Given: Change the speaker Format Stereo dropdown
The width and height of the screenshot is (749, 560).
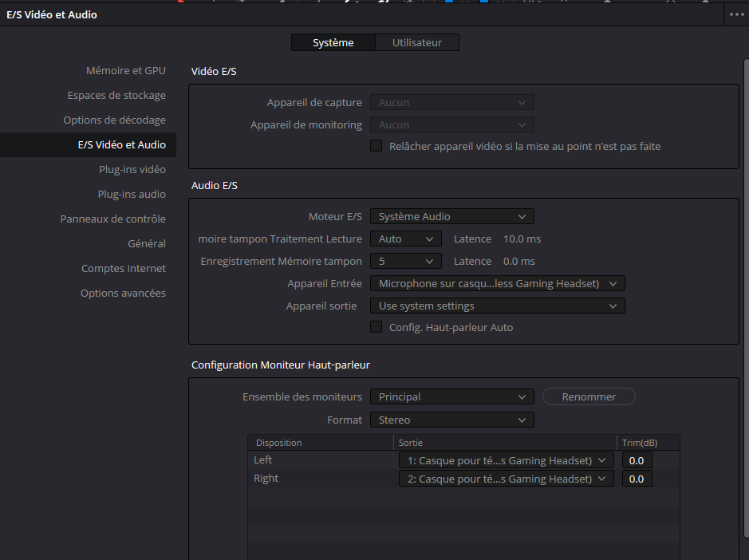Looking at the screenshot, I should (x=451, y=420).
